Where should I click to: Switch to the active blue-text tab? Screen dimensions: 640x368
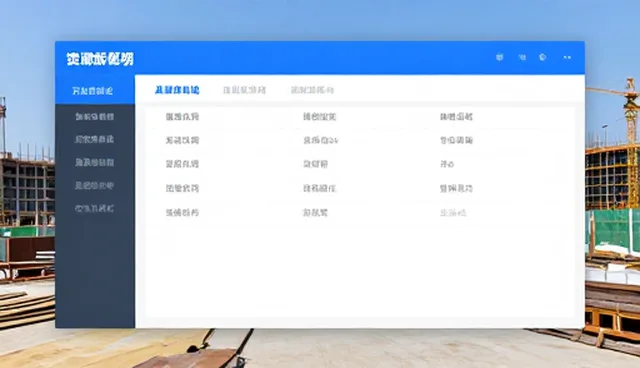click(x=177, y=90)
